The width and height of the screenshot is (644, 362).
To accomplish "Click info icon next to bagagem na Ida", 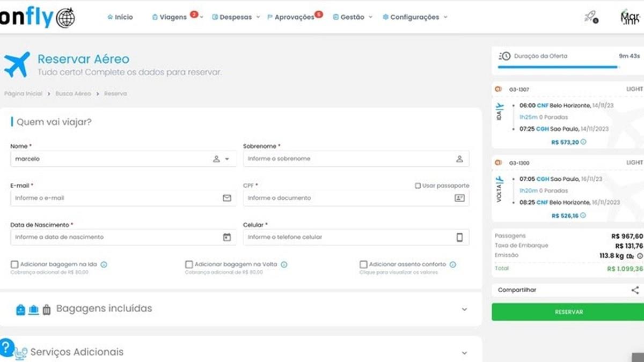I will coord(104,264).
